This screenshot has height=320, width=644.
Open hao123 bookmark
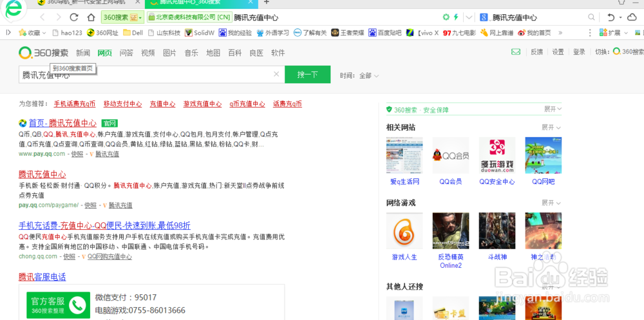click(x=68, y=32)
